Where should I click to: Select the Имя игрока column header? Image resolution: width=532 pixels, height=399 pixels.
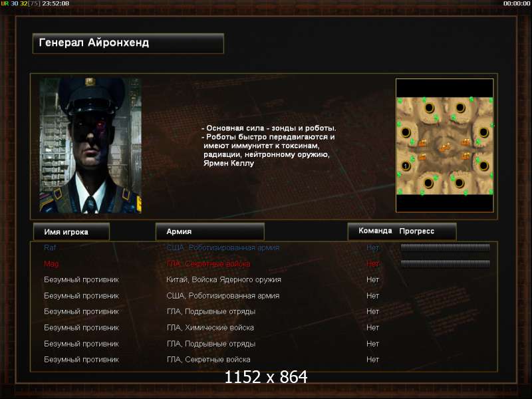[71, 231]
